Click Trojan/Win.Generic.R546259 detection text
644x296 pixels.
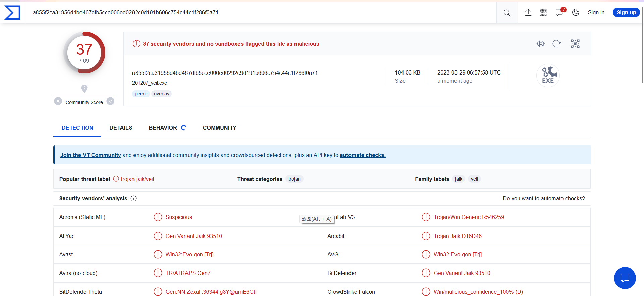[x=469, y=217]
